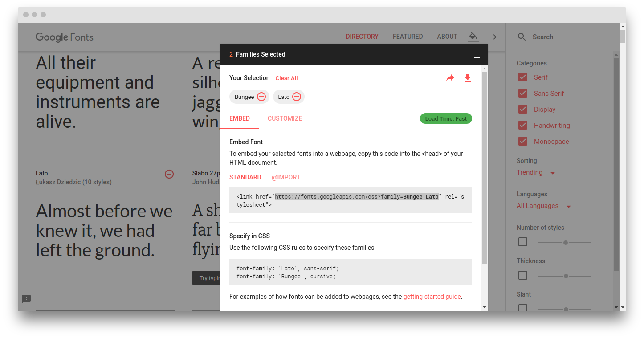Image resolution: width=644 pixels, height=342 pixels.
Task: Enable the Thickness filter checkbox
Action: pyautogui.click(x=523, y=275)
